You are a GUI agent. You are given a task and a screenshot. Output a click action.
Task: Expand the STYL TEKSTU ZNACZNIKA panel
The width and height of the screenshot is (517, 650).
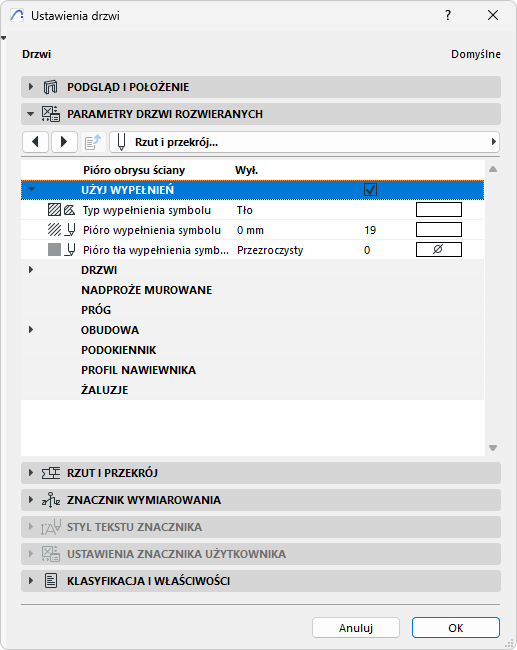[31, 527]
